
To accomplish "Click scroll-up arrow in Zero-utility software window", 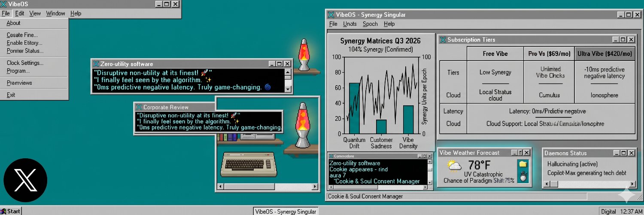I will (x=288, y=72).
